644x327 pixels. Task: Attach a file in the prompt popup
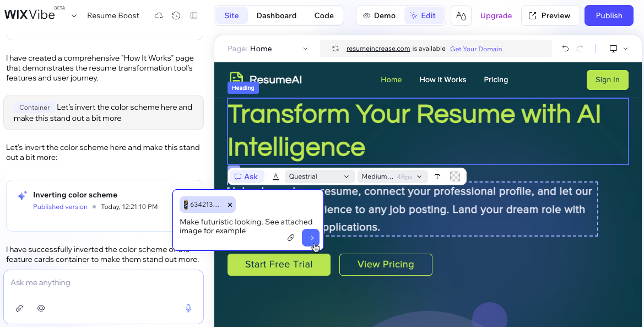coord(291,238)
